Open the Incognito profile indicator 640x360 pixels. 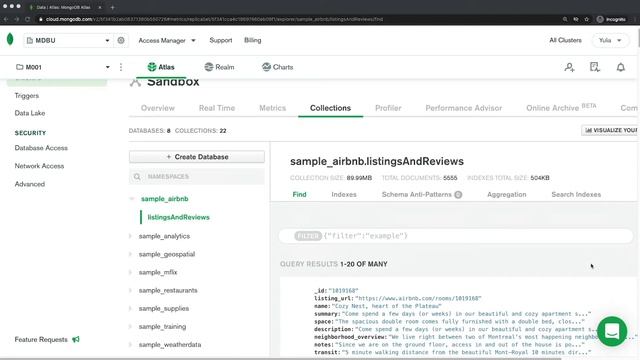click(x=611, y=19)
